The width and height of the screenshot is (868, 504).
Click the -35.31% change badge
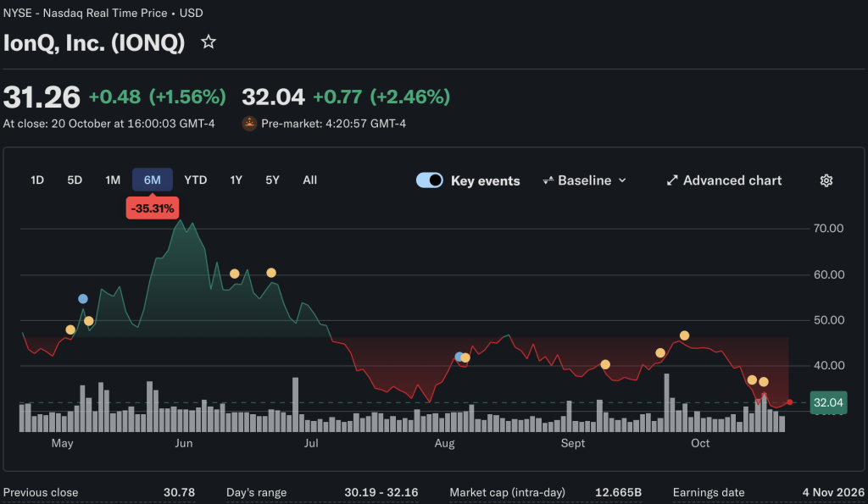[153, 208]
